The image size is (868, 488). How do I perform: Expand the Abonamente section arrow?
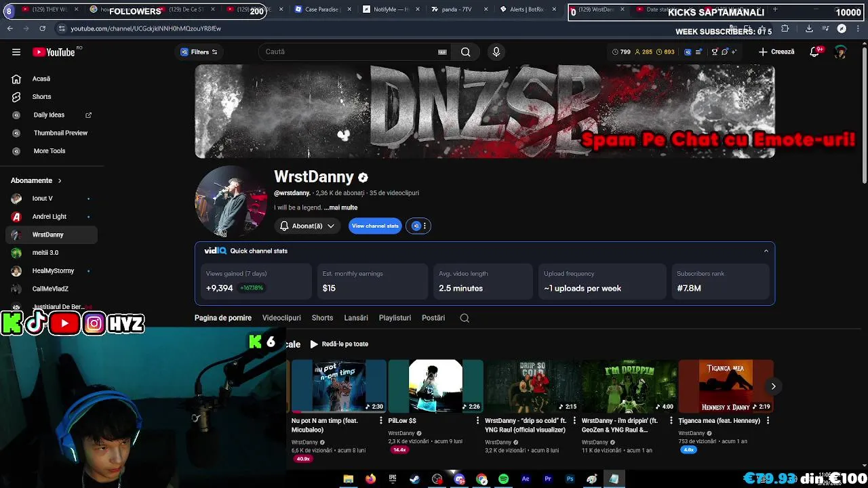pyautogui.click(x=60, y=181)
